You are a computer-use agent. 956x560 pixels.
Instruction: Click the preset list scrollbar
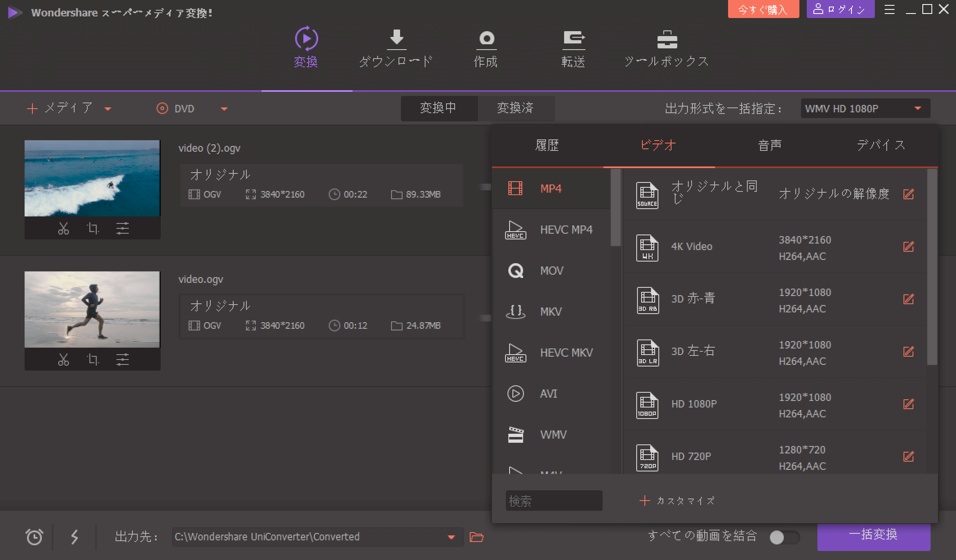pos(932,266)
